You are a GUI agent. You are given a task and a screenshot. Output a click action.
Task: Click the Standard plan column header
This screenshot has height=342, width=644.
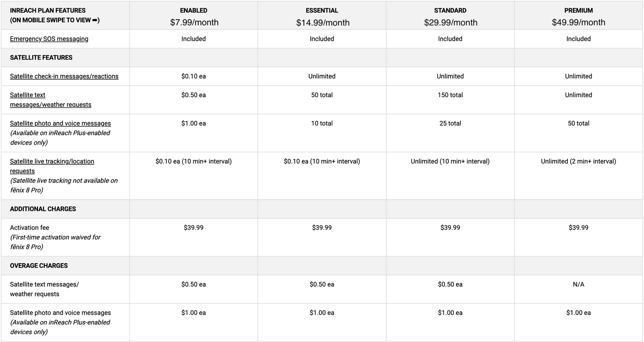[450, 10]
